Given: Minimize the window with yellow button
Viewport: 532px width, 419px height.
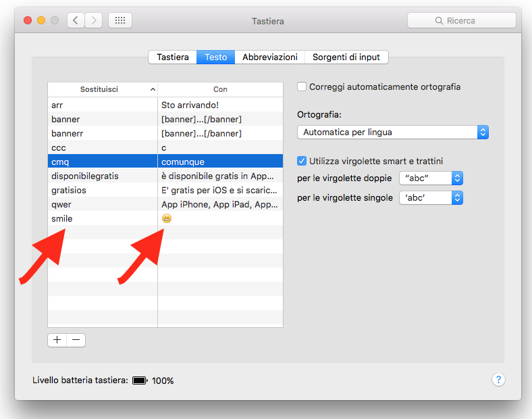Looking at the screenshot, I should click(x=41, y=20).
